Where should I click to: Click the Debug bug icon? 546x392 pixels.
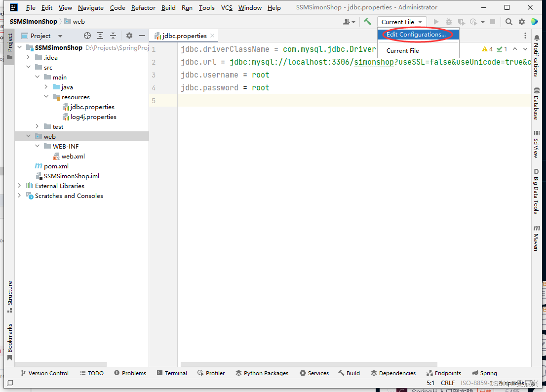[x=448, y=22]
